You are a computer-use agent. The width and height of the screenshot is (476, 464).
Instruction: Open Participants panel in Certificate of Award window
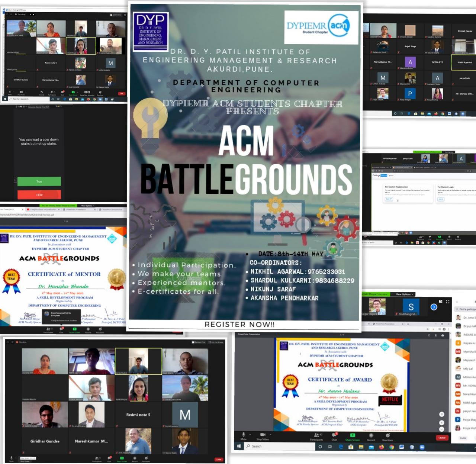pyautogui.click(x=316, y=436)
